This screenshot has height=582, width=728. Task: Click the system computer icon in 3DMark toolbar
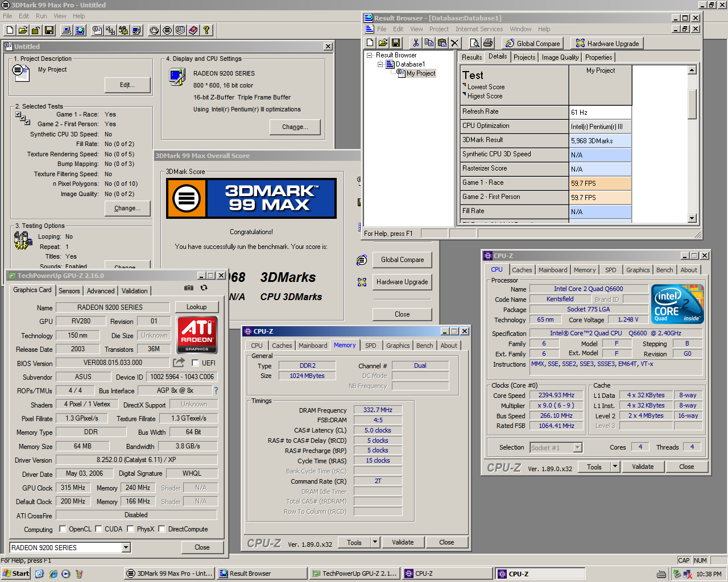pyautogui.click(x=67, y=30)
